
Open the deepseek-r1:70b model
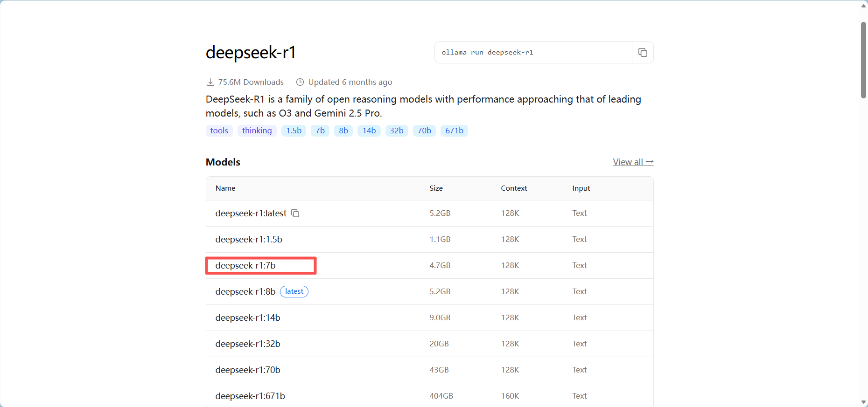[x=248, y=370]
